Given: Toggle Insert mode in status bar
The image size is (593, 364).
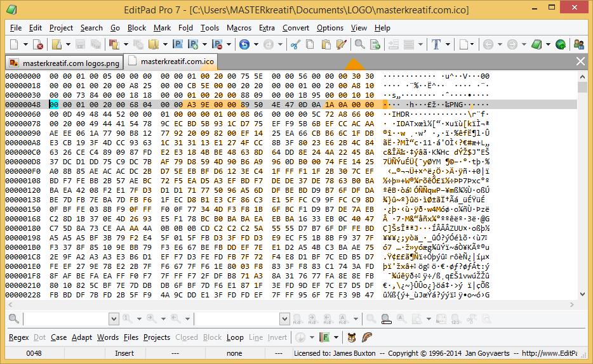Looking at the screenshot, I should (124, 353).
